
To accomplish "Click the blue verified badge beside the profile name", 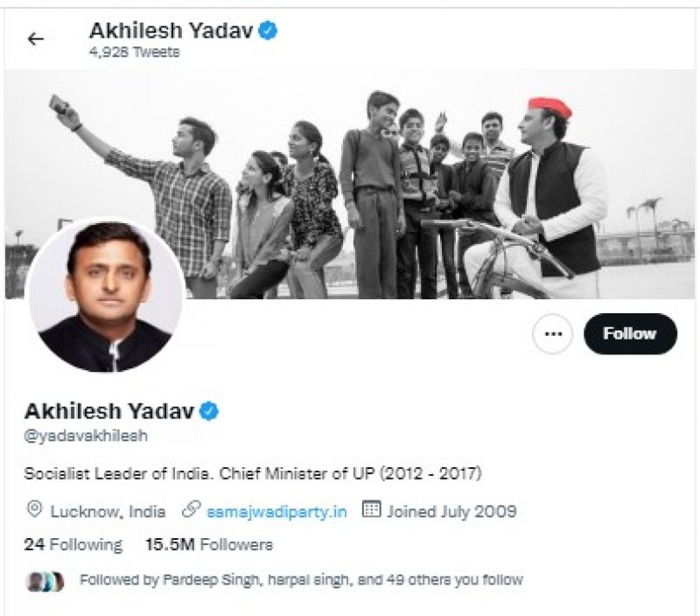I will (211, 410).
